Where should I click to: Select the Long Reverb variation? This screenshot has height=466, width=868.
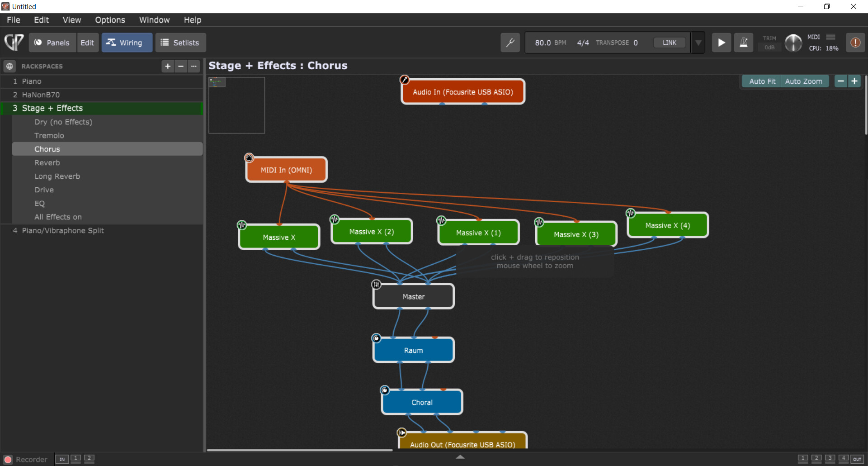pyautogui.click(x=107, y=176)
